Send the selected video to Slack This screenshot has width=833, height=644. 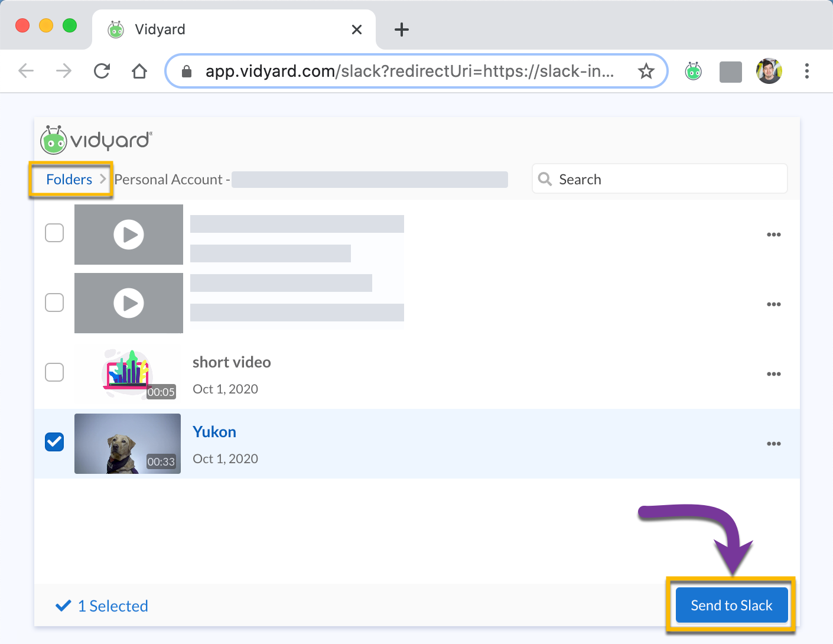tap(732, 606)
